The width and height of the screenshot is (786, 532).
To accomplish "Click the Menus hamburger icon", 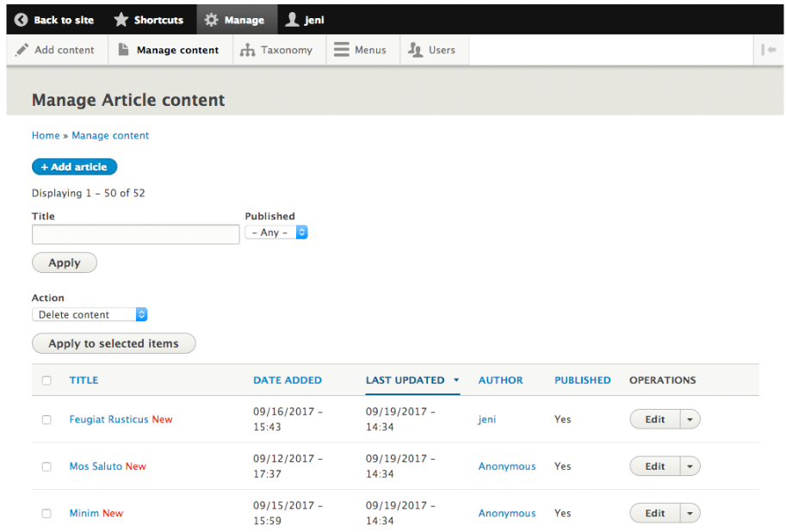I will 342,50.
